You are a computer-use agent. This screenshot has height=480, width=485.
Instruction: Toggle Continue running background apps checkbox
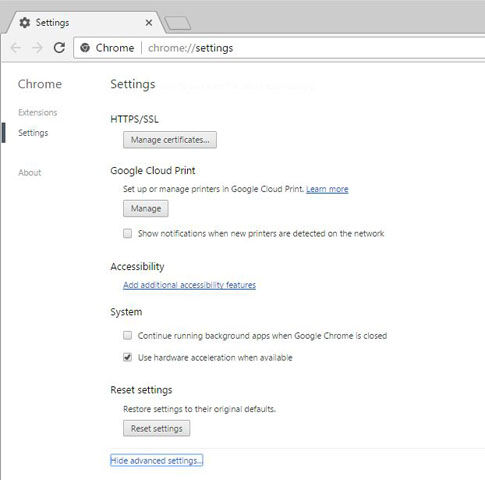pos(127,335)
